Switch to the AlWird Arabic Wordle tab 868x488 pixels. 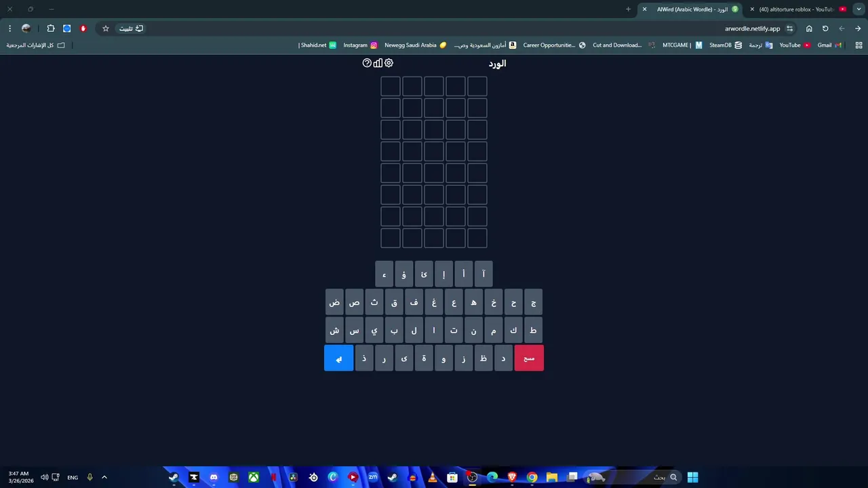click(x=692, y=9)
